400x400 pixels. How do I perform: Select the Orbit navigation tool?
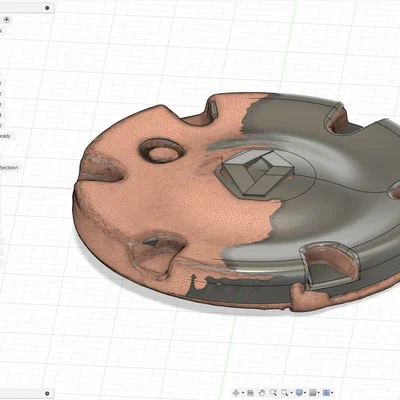pyautogui.click(x=236, y=393)
